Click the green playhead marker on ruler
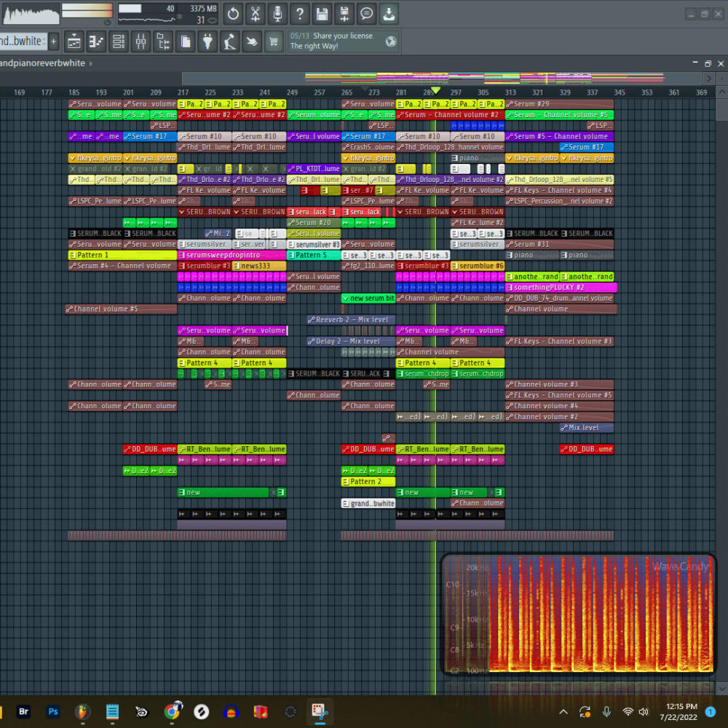728x728 pixels. point(435,90)
